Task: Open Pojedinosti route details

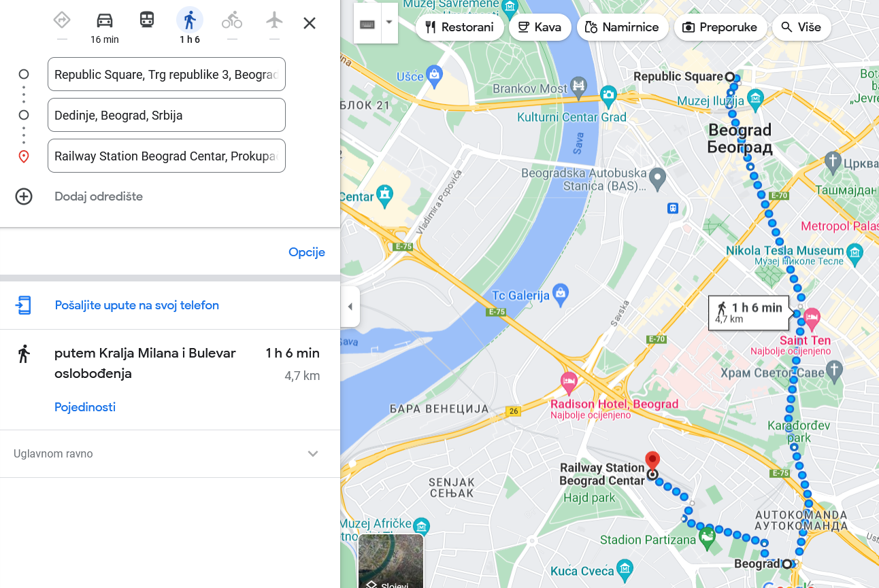Action: 85,407
